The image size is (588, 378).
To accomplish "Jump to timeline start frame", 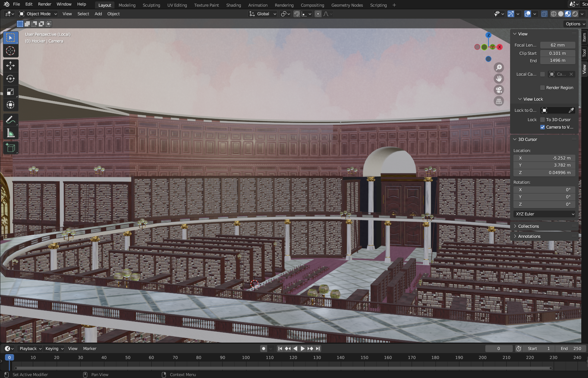I will click(x=280, y=349).
